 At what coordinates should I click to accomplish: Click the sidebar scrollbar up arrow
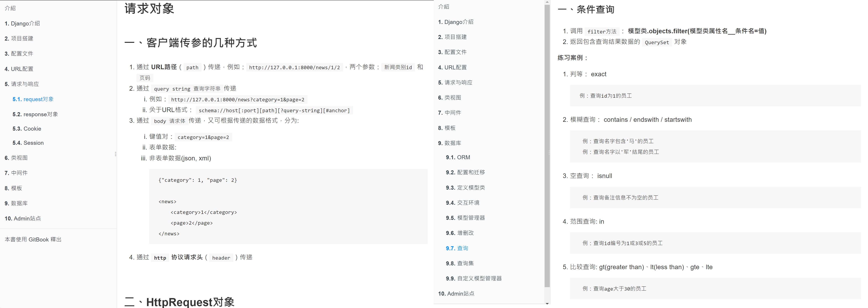click(x=547, y=2)
